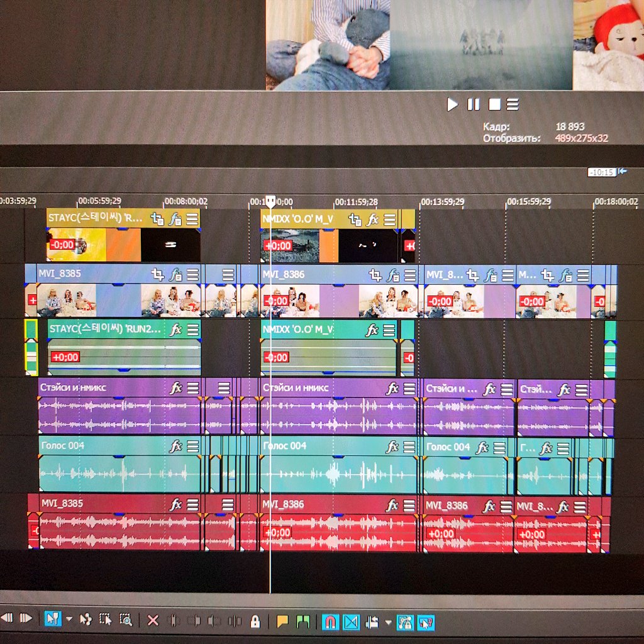
Task: Open the preview transport menu icon
Action: [512, 104]
